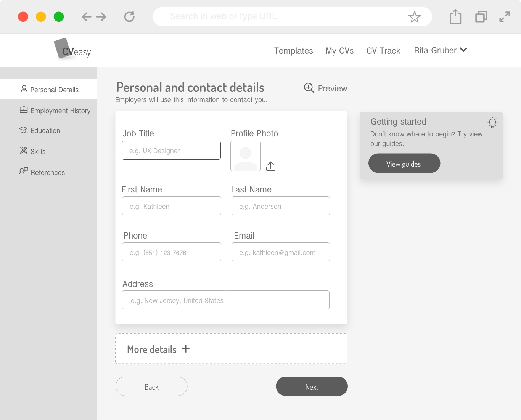Focus the Job Title input field
The height and width of the screenshot is (420, 521).
click(x=171, y=151)
